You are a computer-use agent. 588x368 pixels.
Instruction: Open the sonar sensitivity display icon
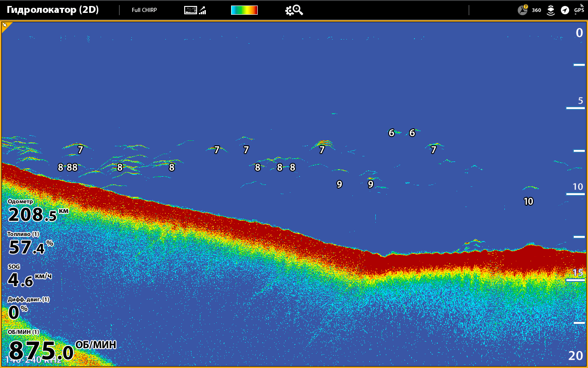pos(195,10)
